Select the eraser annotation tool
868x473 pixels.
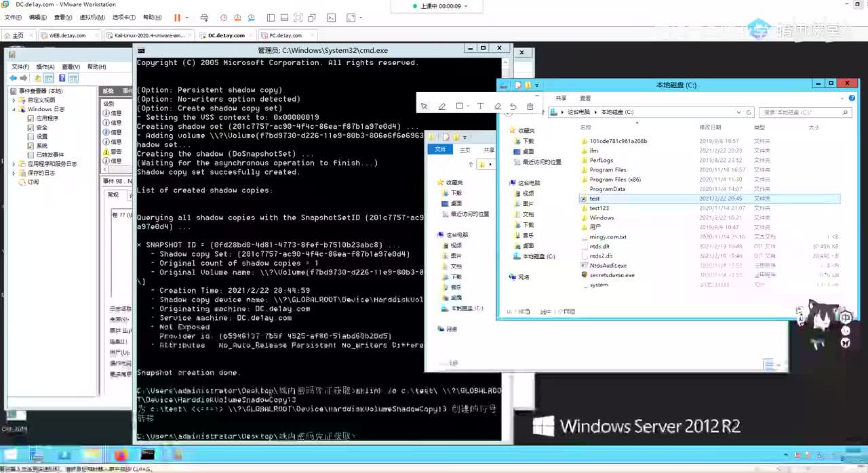point(497,106)
